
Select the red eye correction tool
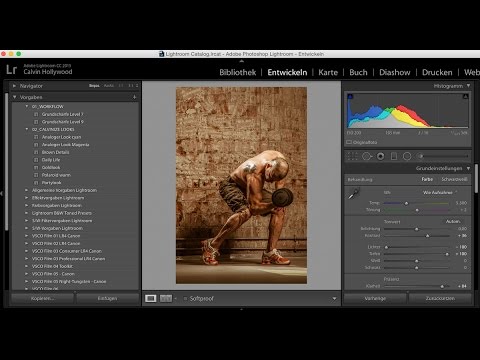click(380, 156)
